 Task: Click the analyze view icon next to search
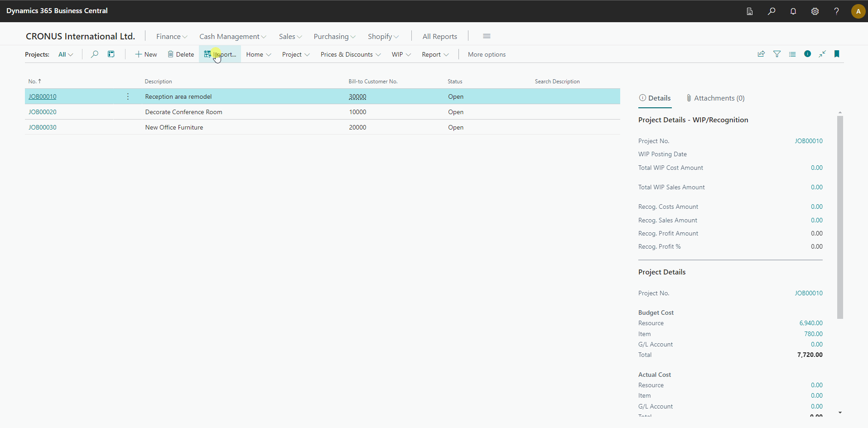111,54
